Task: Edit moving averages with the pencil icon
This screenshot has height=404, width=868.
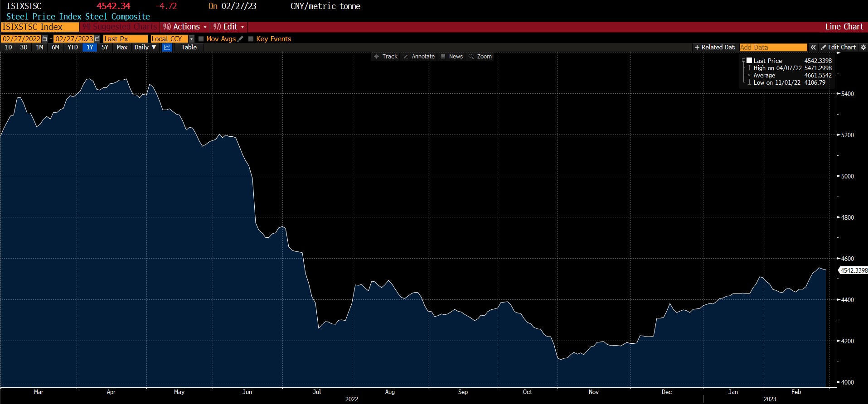Action: [240, 39]
